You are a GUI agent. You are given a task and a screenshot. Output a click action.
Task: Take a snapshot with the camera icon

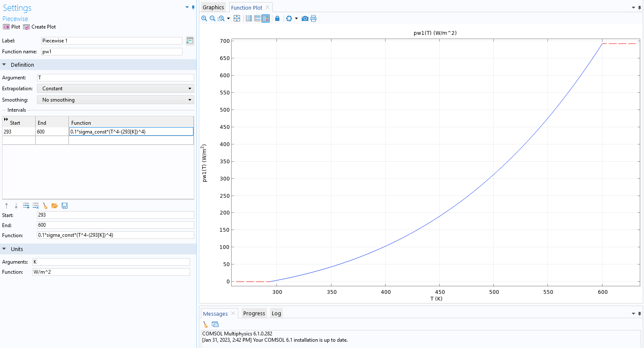(x=305, y=18)
